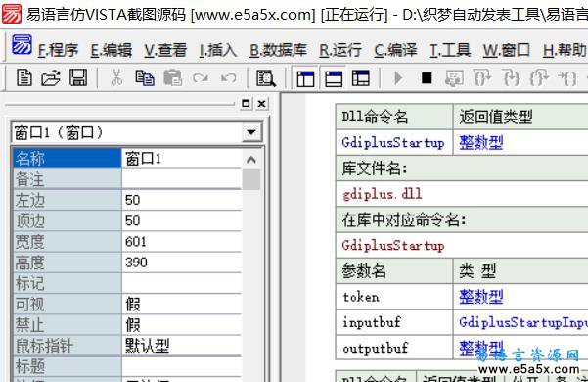Click the blue logo icon beside F.程序
This screenshot has height=382, width=588.
22,45
